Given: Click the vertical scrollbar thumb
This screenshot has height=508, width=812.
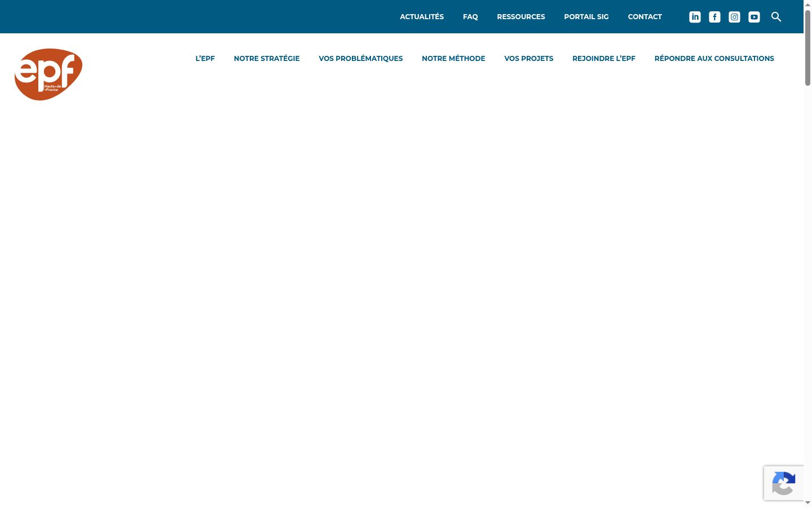Looking at the screenshot, I should pyautogui.click(x=807, y=48).
